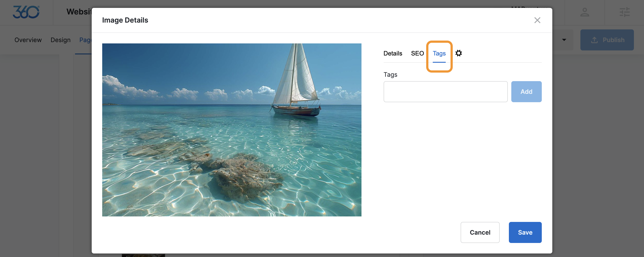Focus the Tags text input field
The image size is (644, 257).
click(x=445, y=91)
